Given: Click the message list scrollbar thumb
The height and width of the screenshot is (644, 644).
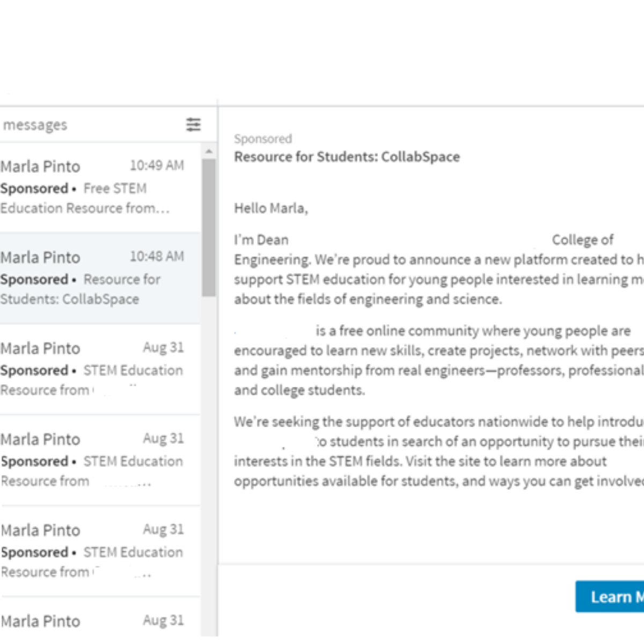Looking at the screenshot, I should click(x=209, y=225).
